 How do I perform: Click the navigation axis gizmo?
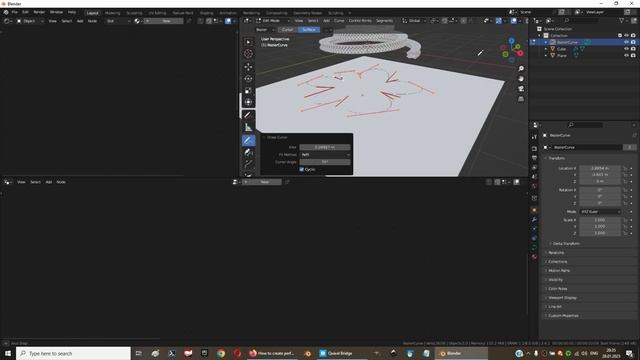(512, 50)
